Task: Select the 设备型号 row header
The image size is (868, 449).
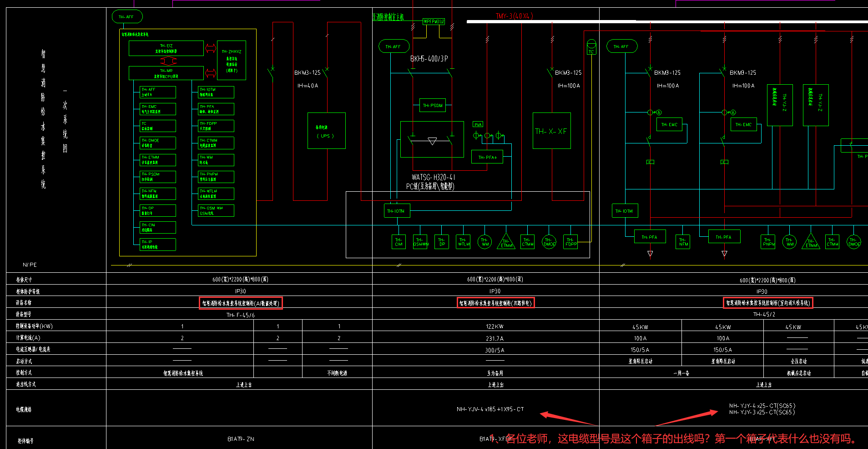Action: [x=24, y=314]
